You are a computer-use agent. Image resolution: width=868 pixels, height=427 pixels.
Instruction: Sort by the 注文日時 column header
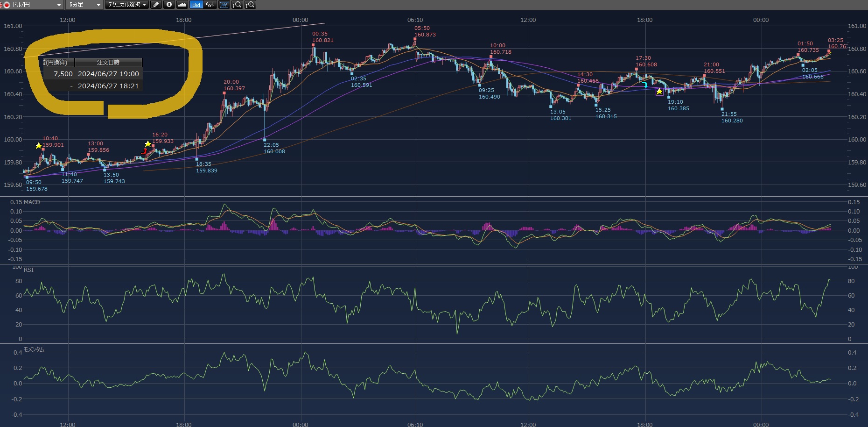pos(108,63)
